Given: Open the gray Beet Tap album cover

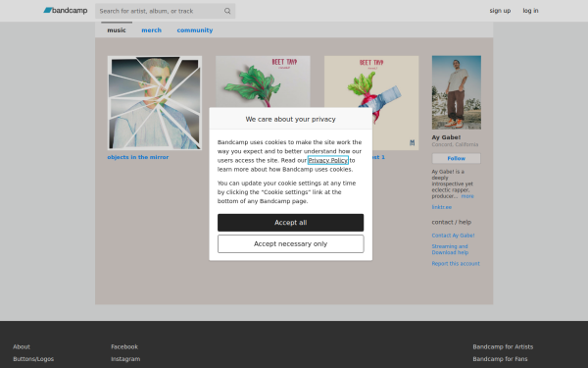Looking at the screenshot, I should [263, 81].
